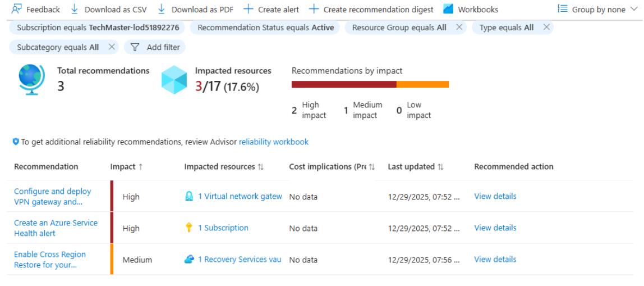Image resolution: width=644 pixels, height=286 pixels.
Task: Click the Create alert plus icon
Action: click(x=248, y=9)
